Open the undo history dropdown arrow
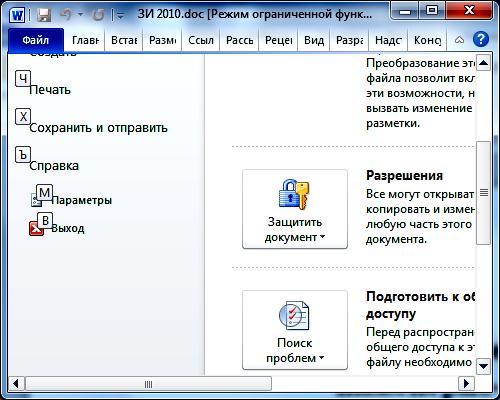This screenshot has width=500, height=400. 80,15
